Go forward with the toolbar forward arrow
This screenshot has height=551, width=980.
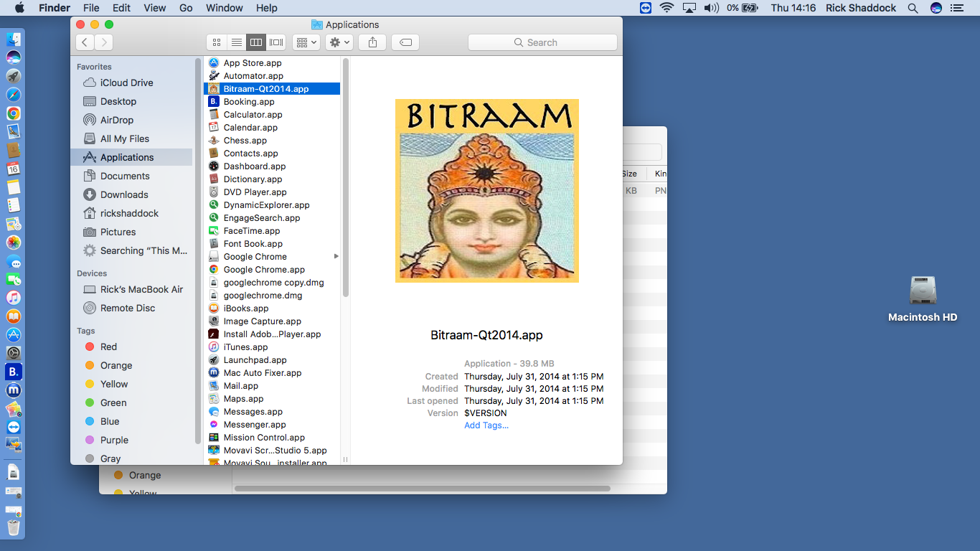click(x=104, y=42)
